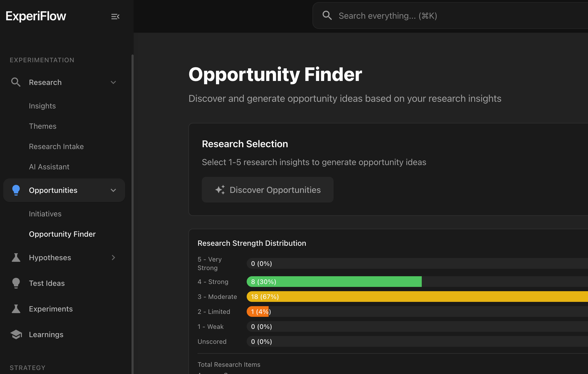Click the Discover Opportunities button
Screen dimensions: 588x374
pos(268,190)
